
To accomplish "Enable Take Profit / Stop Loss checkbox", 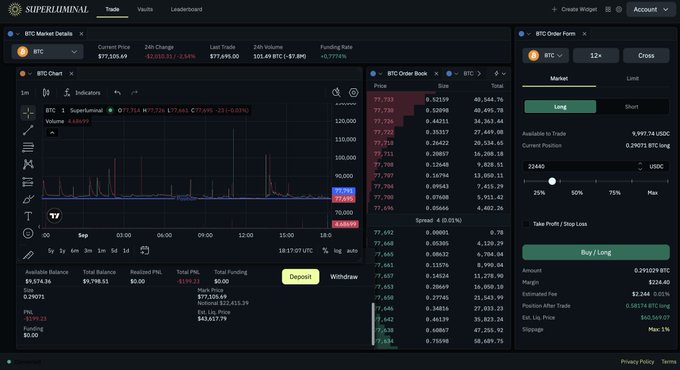I will pos(526,224).
